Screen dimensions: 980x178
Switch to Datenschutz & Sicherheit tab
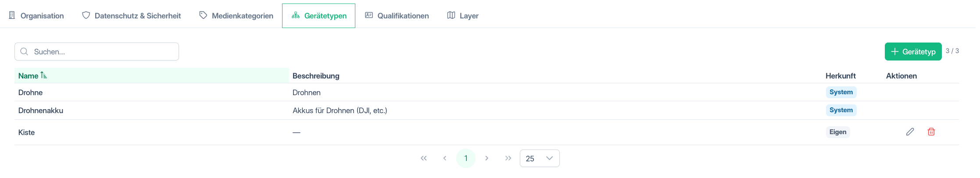[x=132, y=16]
